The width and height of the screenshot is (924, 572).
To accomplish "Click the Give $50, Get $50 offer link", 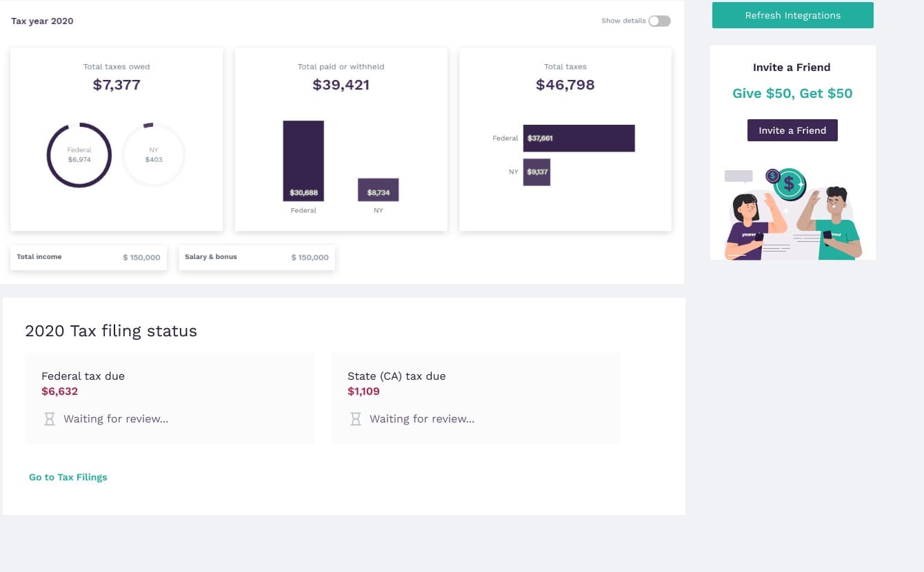I will (792, 93).
